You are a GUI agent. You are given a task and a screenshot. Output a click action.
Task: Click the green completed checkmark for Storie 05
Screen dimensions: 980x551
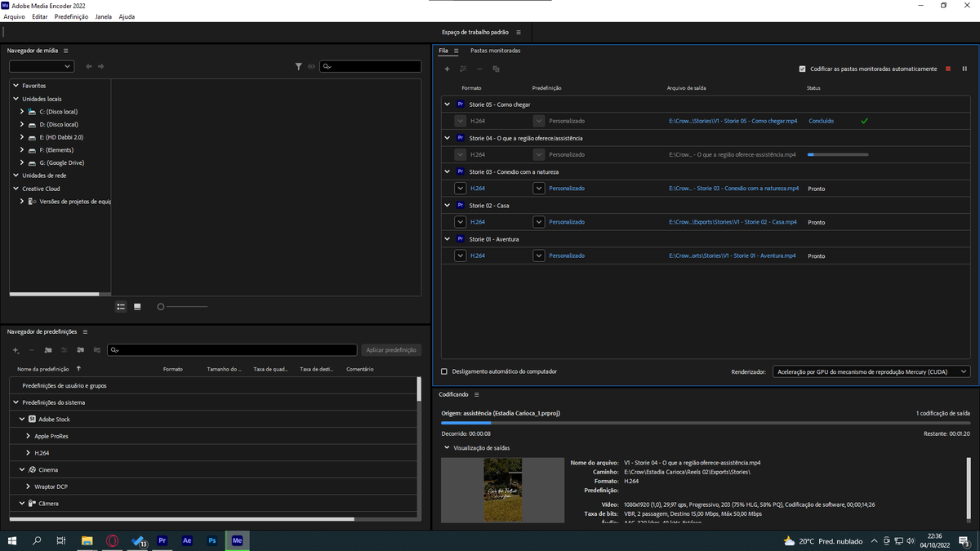[864, 121]
